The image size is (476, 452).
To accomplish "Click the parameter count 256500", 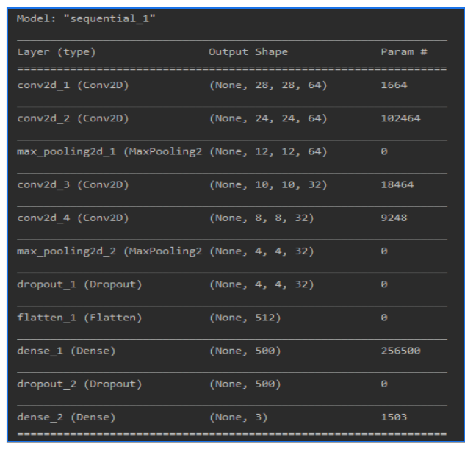I will [x=400, y=351].
